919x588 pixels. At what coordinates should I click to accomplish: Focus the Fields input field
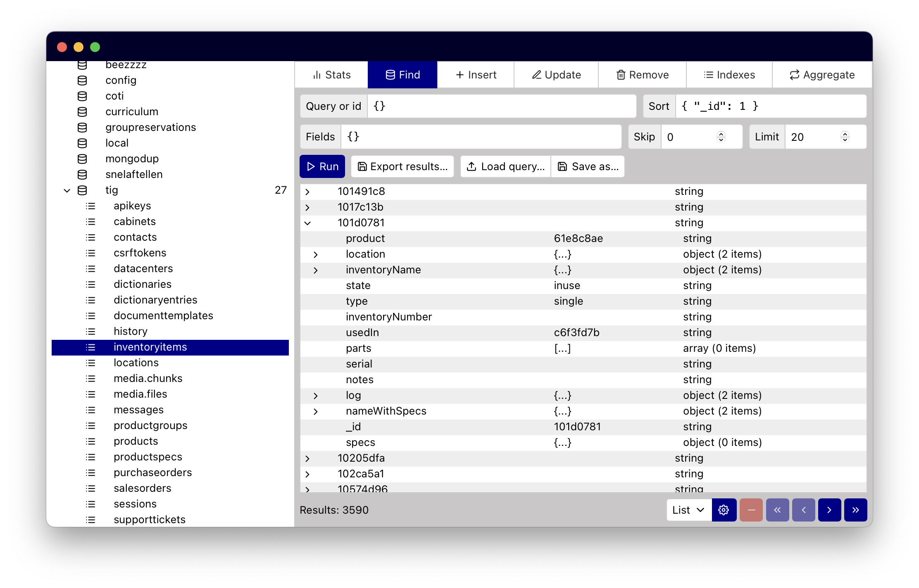point(481,137)
